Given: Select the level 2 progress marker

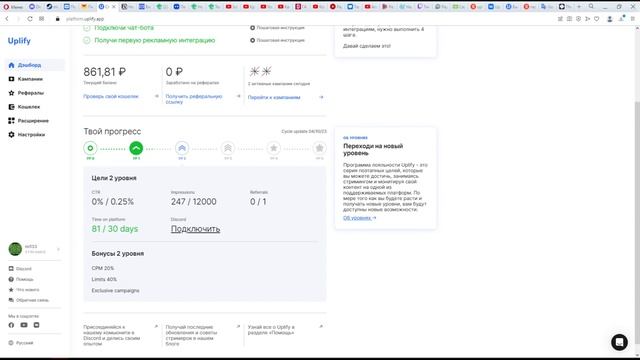Looking at the screenshot, I should pos(182,148).
